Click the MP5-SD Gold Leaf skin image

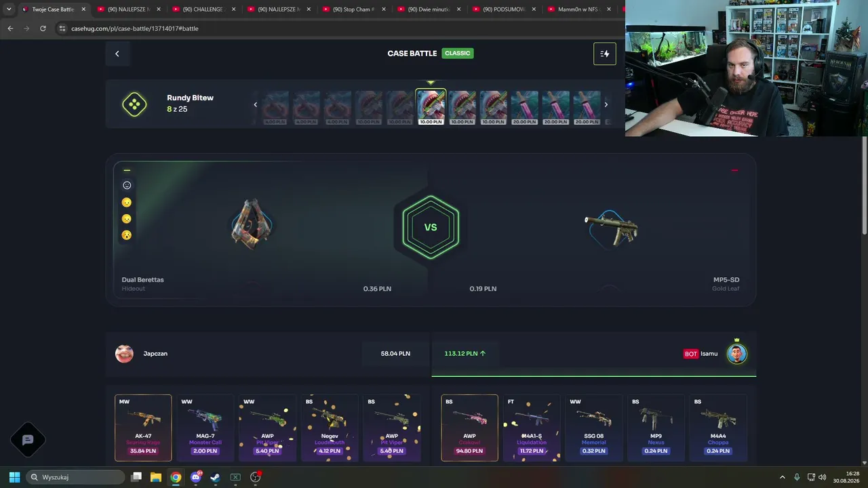coord(611,228)
